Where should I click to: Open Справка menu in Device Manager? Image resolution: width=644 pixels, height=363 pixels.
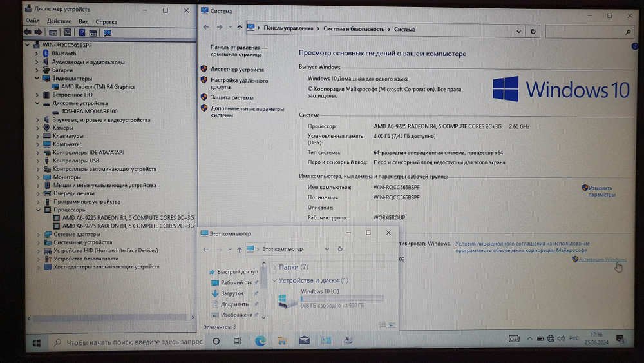click(106, 21)
